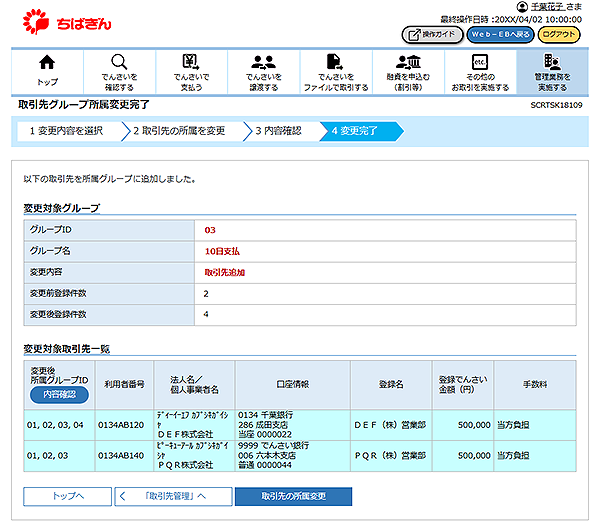Open the トップ menu label

coord(47,82)
